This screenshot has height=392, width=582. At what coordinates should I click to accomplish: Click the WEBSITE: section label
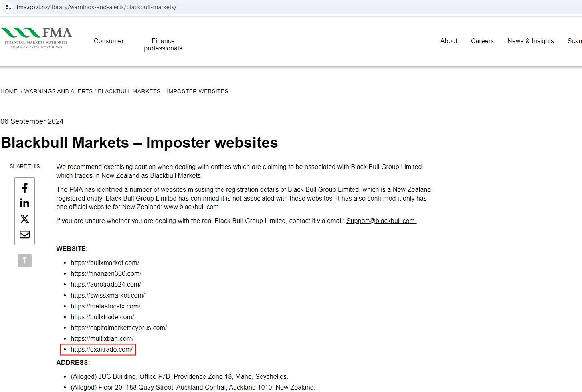[72, 249]
